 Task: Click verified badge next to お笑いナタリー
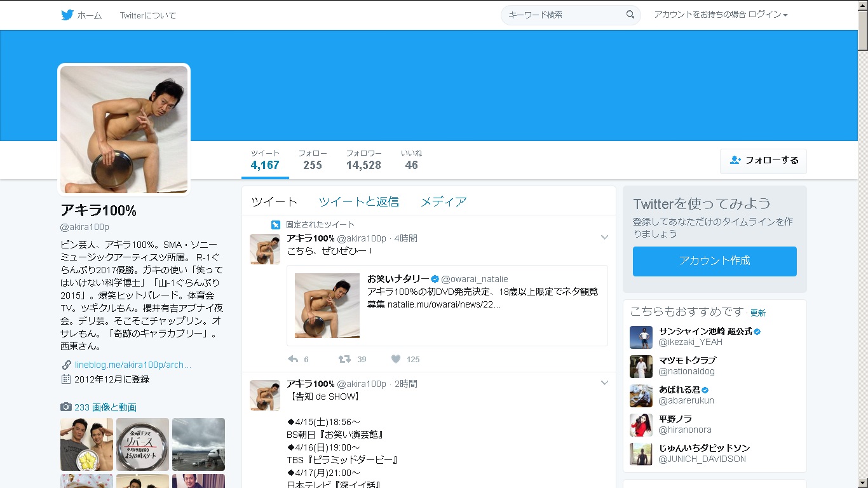click(435, 279)
